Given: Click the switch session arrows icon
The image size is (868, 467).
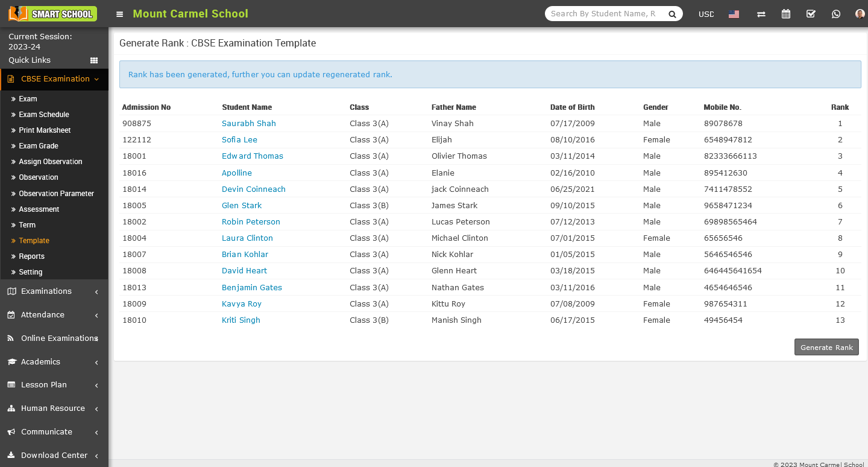Looking at the screenshot, I should (761, 14).
